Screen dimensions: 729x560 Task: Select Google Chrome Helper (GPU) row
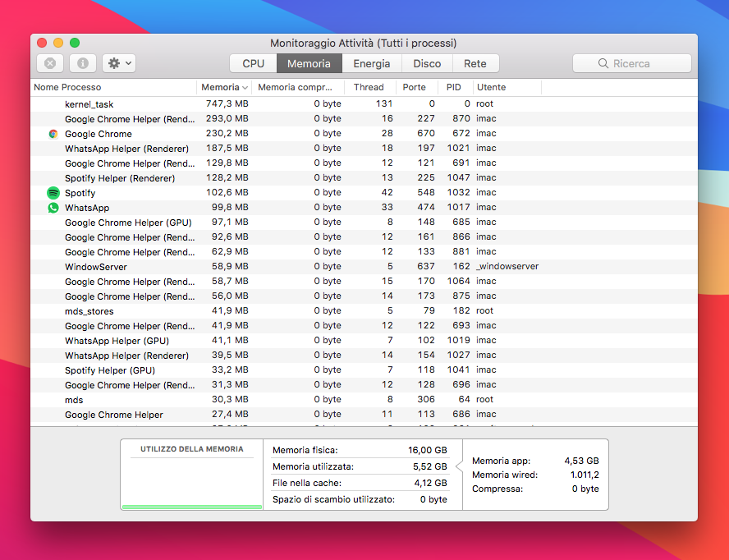364,223
